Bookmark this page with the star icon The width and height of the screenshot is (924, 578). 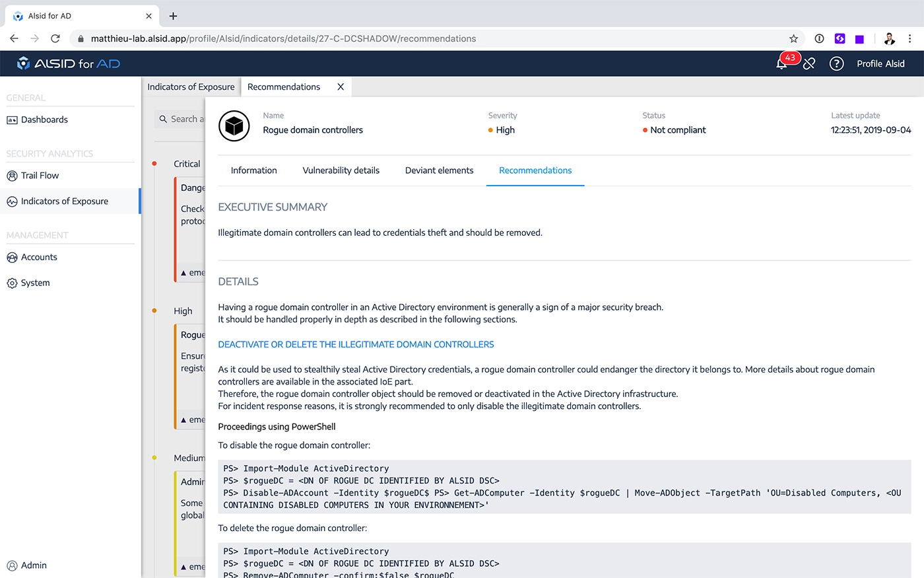click(x=793, y=38)
